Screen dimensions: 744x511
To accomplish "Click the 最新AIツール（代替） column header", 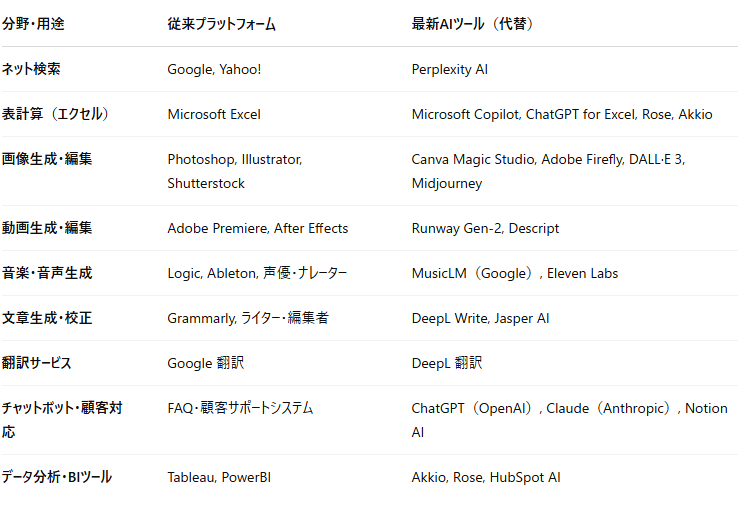I will tap(472, 23).
